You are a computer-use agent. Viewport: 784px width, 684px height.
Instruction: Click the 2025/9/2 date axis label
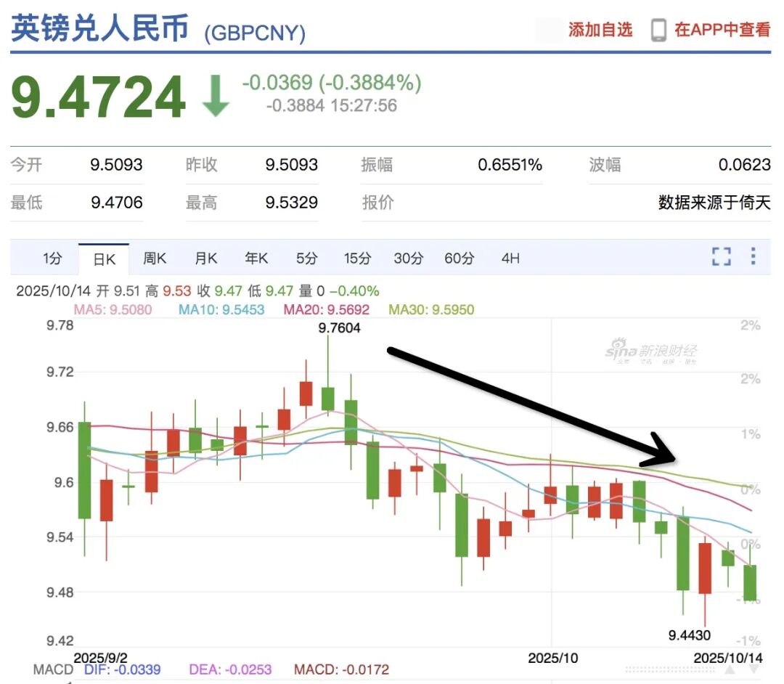coord(100,658)
